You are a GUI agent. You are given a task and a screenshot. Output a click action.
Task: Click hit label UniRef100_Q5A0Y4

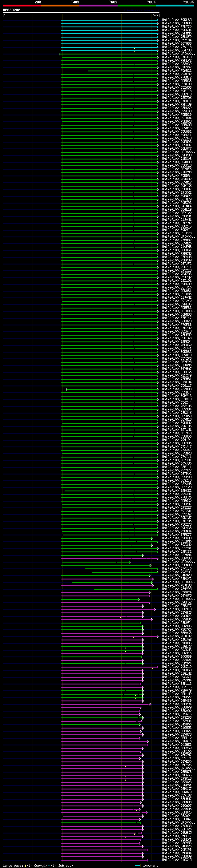177,592
